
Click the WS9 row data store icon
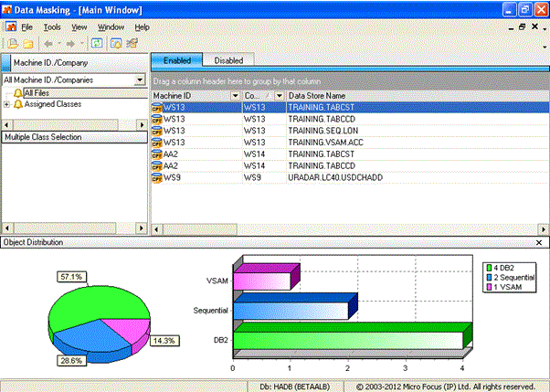click(157, 178)
